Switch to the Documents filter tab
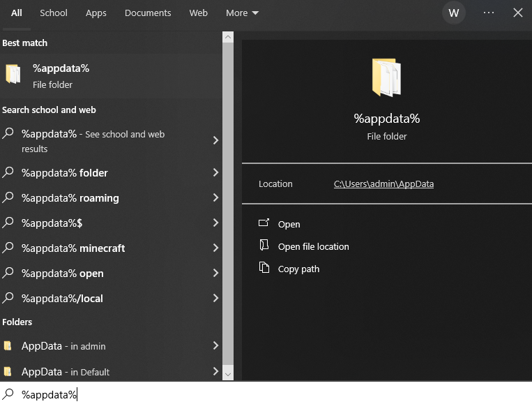Viewport: 532px width, 404px height. click(x=148, y=13)
